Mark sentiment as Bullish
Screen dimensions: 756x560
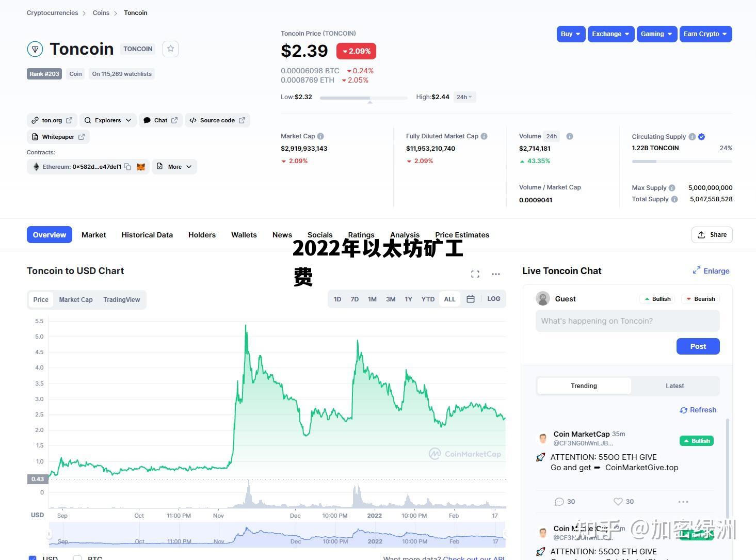657,299
